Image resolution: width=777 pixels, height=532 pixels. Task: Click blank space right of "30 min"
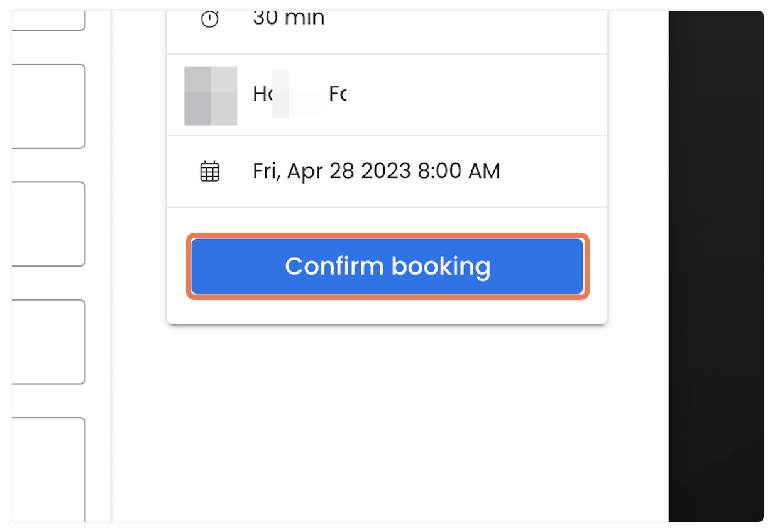tap(465, 25)
